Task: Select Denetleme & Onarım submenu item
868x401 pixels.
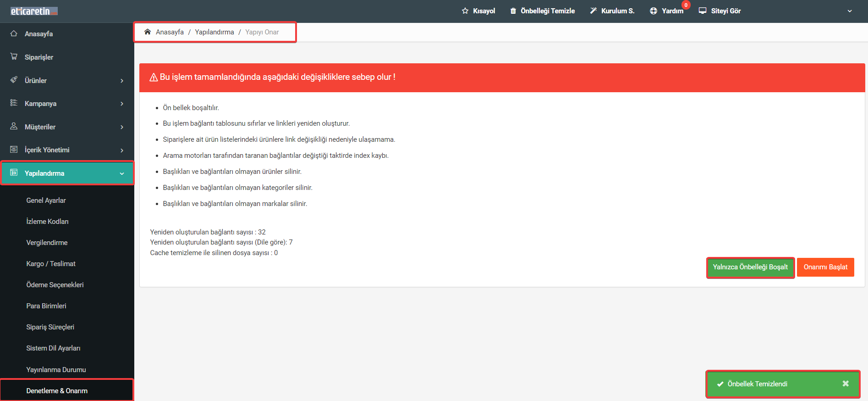Action: click(57, 391)
